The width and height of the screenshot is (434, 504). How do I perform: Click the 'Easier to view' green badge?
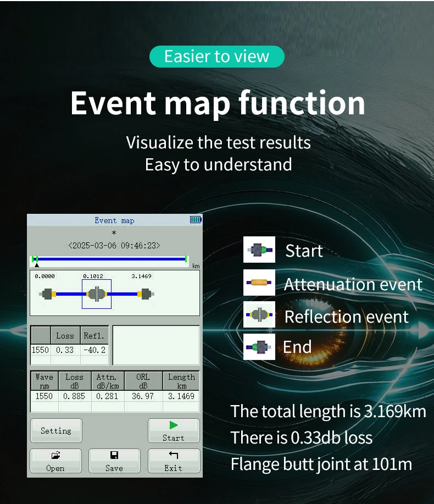click(x=217, y=57)
